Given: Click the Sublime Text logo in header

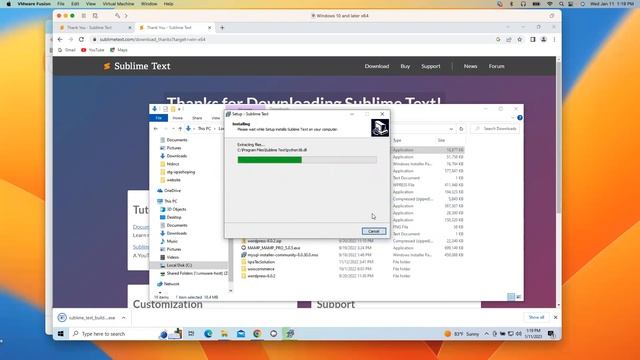Looking at the screenshot, I should (x=137, y=66).
